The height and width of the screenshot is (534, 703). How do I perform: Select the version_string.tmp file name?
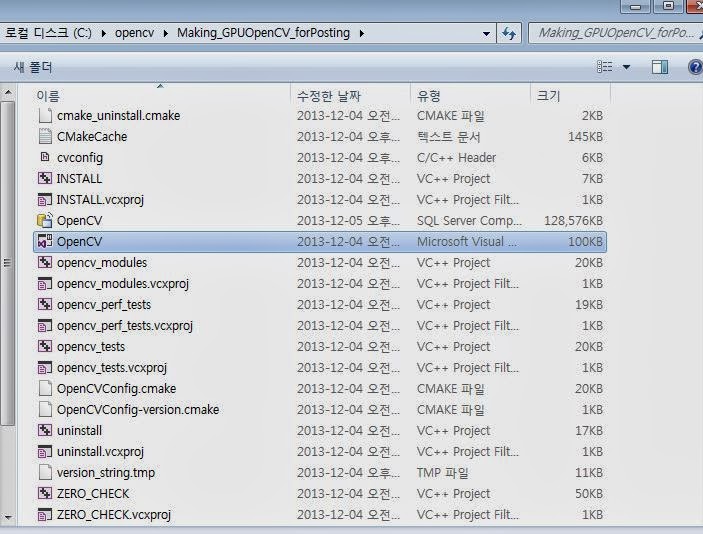pyautogui.click(x=106, y=473)
